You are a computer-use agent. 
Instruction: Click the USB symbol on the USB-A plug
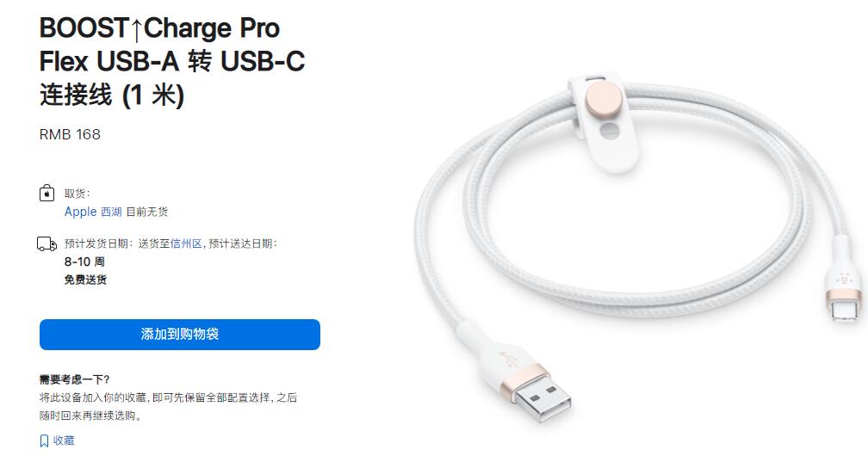509,357
